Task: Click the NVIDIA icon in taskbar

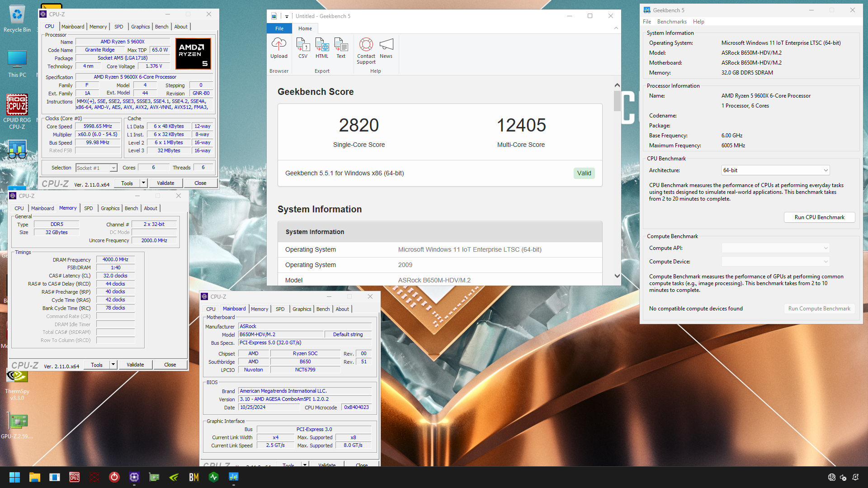Action: click(x=174, y=477)
